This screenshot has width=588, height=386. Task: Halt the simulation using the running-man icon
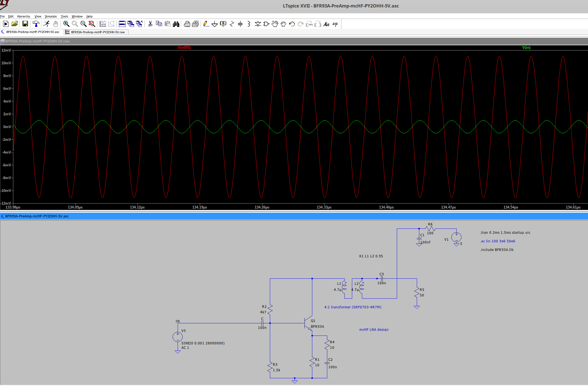pos(47,24)
